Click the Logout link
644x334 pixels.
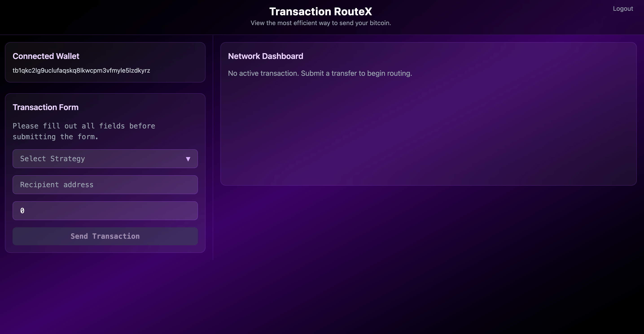tap(622, 9)
